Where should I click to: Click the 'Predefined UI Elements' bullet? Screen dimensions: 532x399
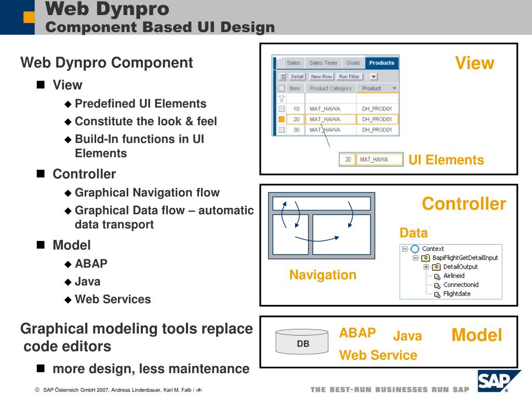(x=140, y=103)
